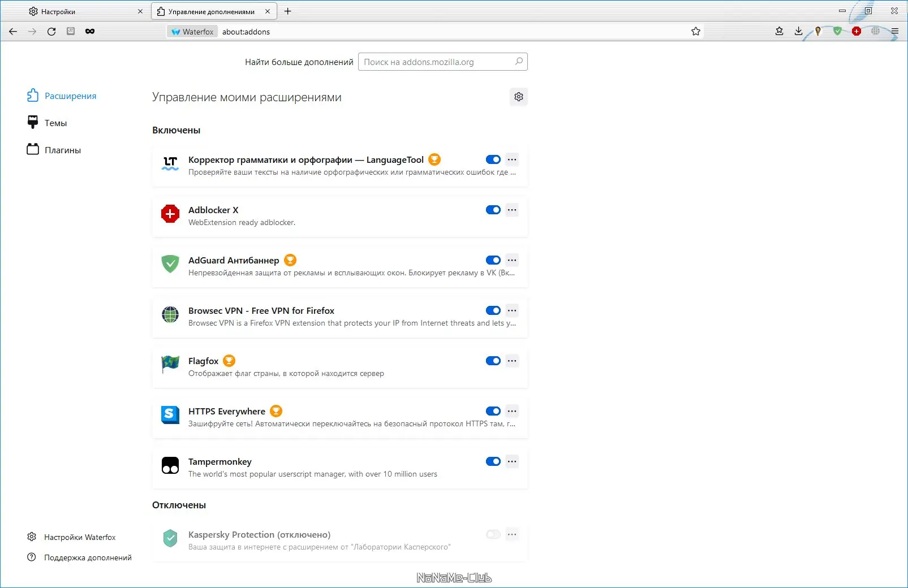Reload the current page
The image size is (908, 588).
click(51, 32)
